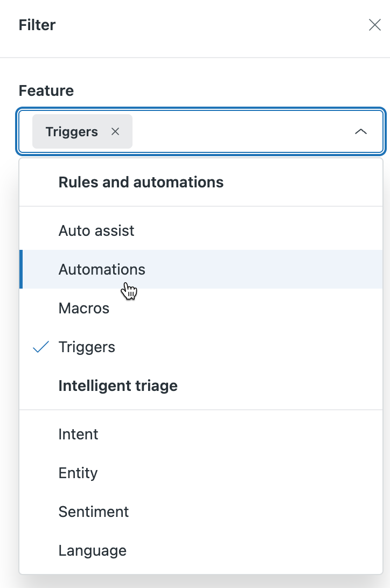Pick Language from the dropdown list

tap(93, 550)
